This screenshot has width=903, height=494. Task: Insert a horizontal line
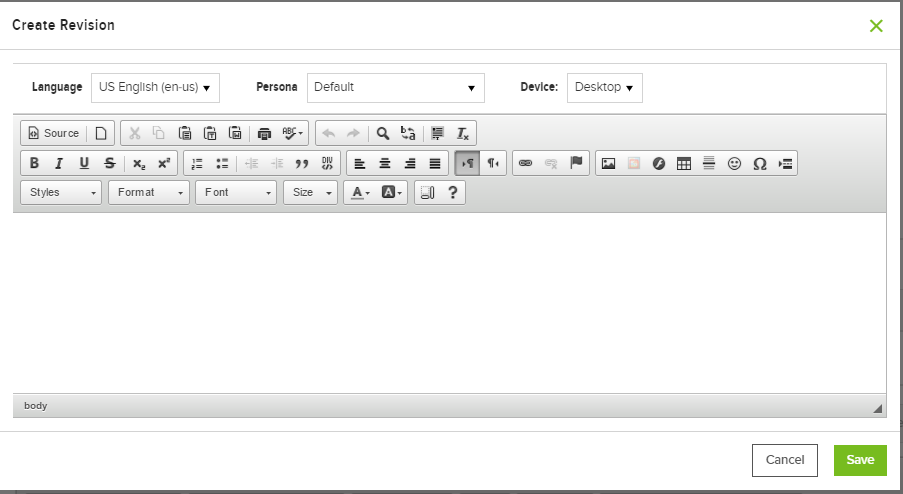[x=709, y=163]
